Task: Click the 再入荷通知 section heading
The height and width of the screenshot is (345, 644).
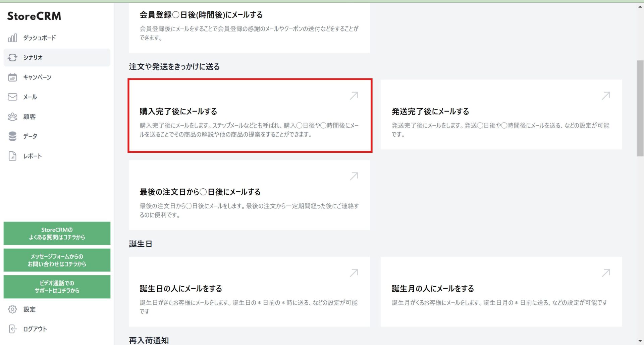Action: point(149,340)
